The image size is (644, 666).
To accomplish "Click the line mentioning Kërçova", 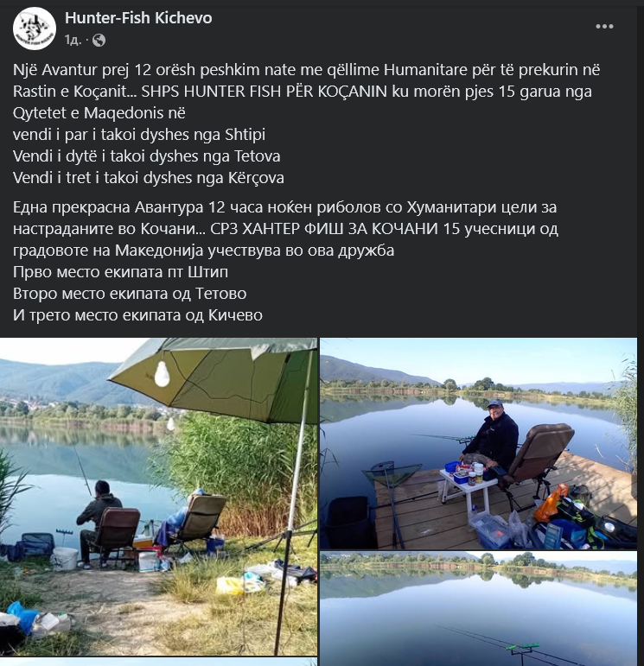I will coord(149,178).
